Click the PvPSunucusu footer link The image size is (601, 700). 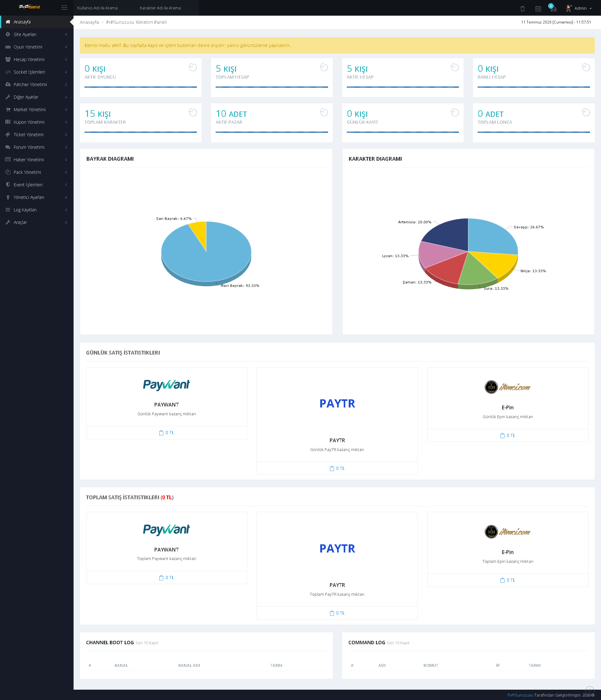(x=520, y=695)
